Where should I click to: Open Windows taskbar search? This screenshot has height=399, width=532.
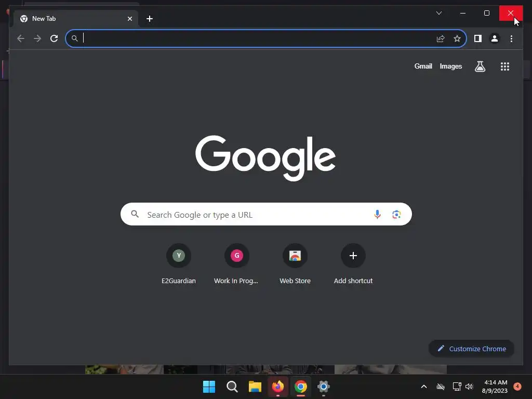point(232,387)
